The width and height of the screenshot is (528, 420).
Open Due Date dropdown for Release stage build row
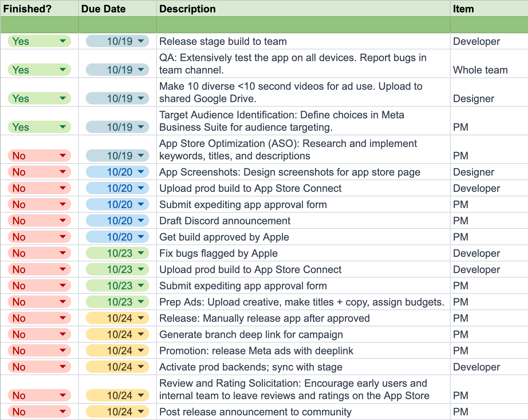click(x=118, y=41)
